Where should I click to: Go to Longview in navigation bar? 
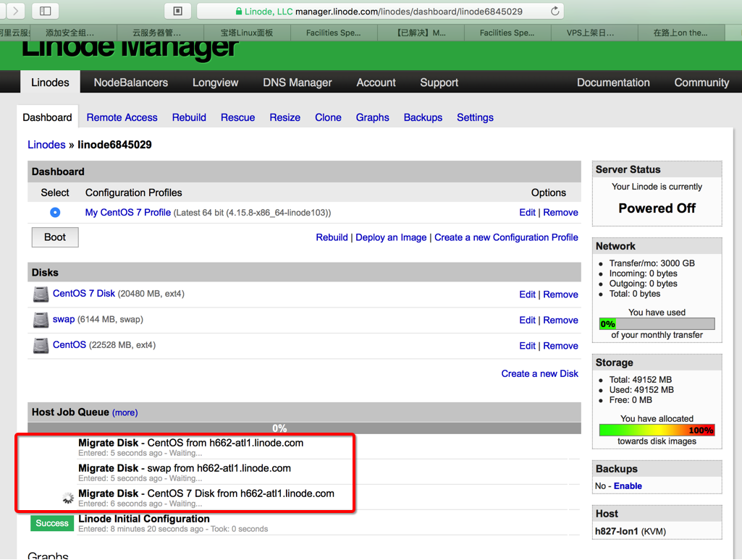pyautogui.click(x=215, y=82)
